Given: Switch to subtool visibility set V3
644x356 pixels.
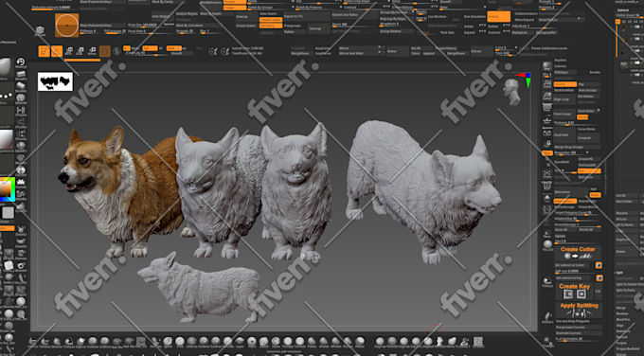Looking at the screenshot, I should pos(630,22).
